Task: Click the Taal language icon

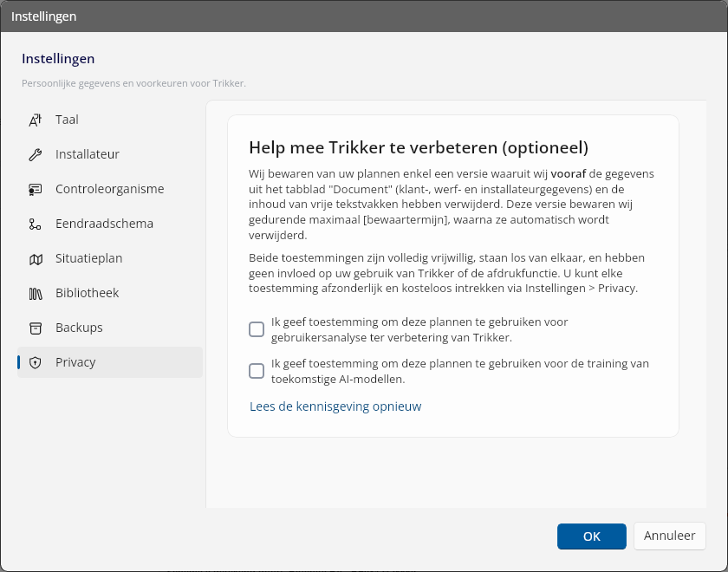Action: pos(36,120)
